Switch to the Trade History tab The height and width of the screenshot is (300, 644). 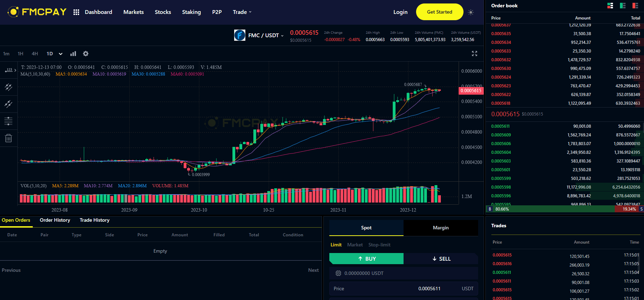[94, 220]
